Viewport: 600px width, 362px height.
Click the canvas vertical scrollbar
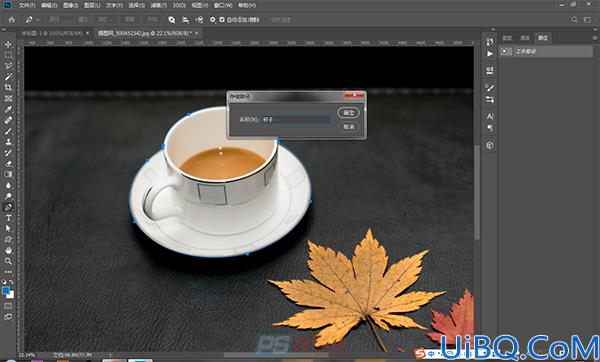tap(477, 191)
